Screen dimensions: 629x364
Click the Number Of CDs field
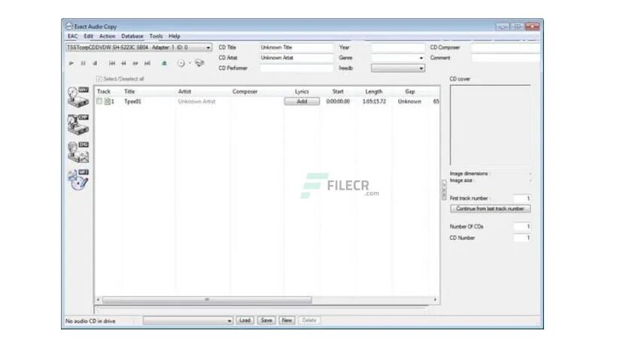[x=522, y=226]
